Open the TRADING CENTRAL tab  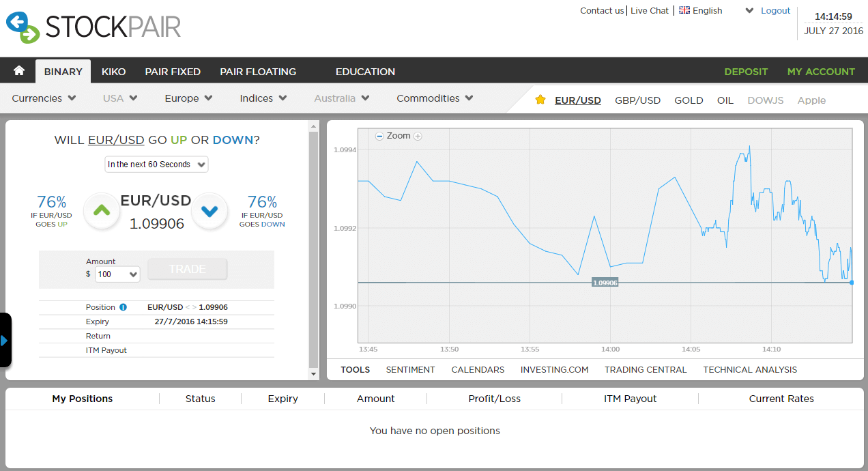[x=646, y=369]
